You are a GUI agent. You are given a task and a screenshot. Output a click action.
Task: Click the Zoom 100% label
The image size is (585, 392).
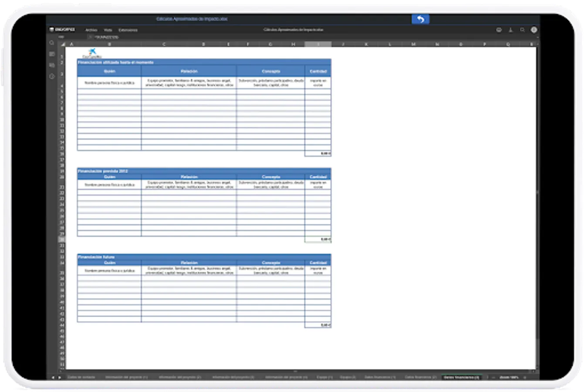pos(509,377)
